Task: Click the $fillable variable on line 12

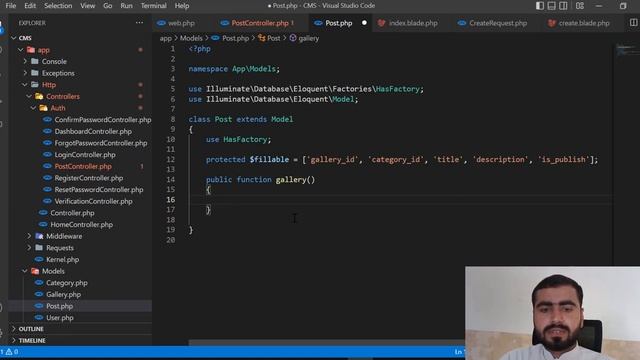Action: point(269,160)
